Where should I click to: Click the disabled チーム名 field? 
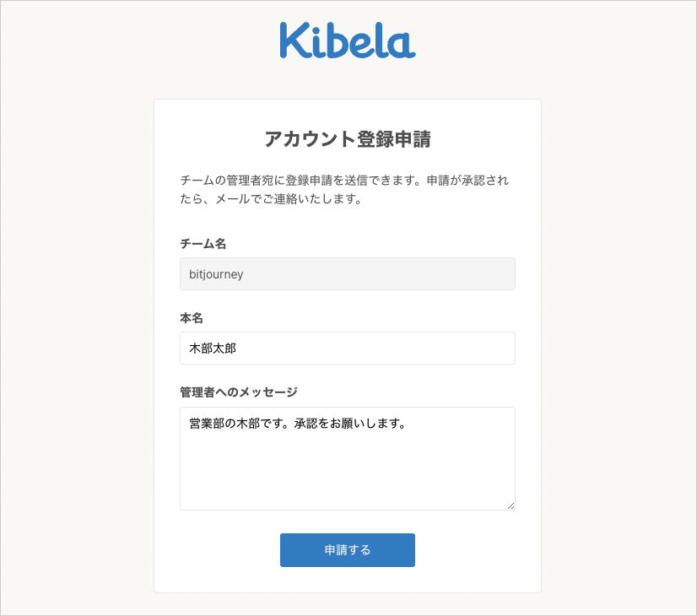(x=347, y=274)
